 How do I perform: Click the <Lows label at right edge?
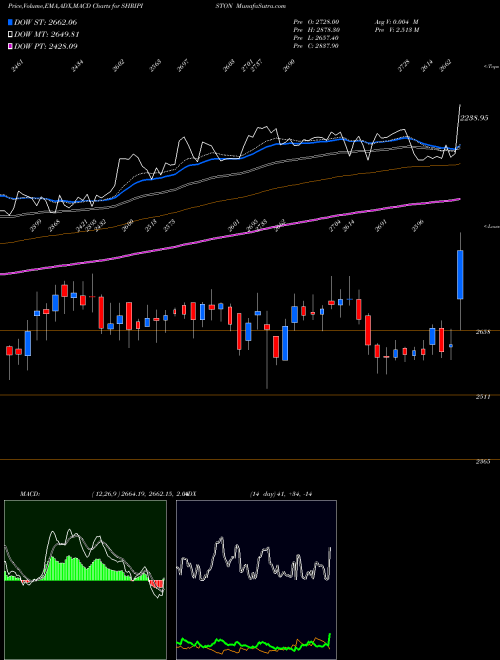click(491, 226)
